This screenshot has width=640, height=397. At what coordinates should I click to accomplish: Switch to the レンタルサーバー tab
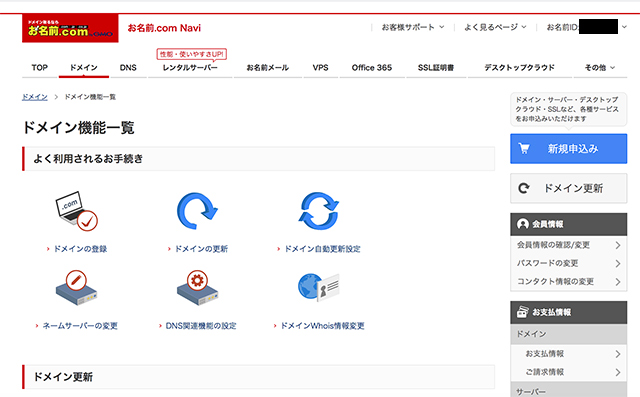[190, 68]
